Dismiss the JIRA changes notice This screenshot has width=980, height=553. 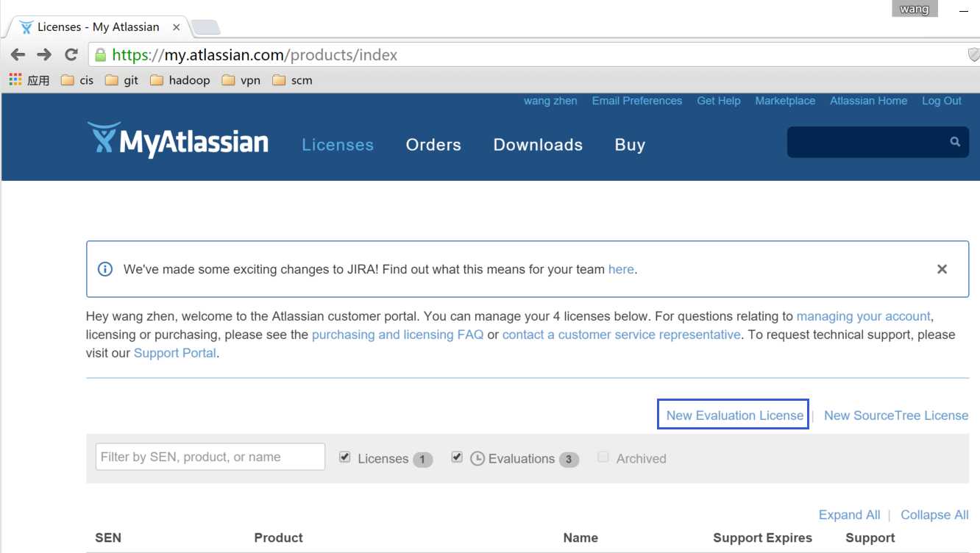(942, 269)
